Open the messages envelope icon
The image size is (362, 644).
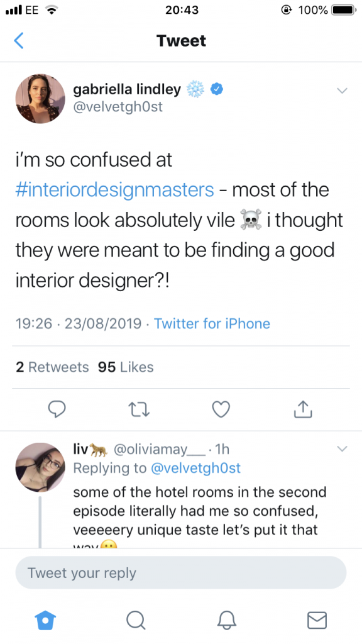[317, 620]
